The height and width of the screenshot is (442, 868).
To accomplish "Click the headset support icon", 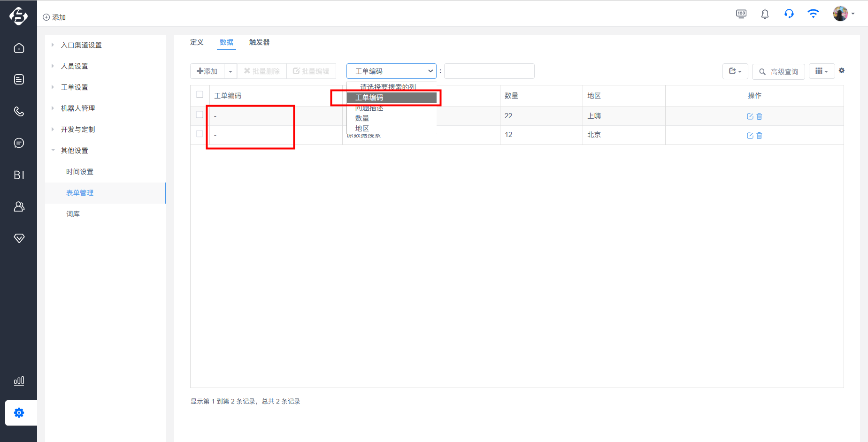I will [789, 14].
